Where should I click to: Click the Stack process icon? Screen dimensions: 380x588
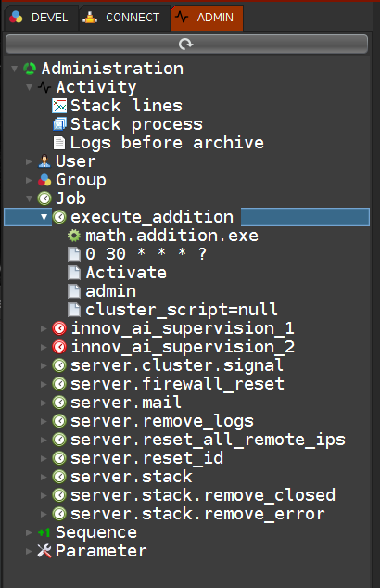coord(59,124)
